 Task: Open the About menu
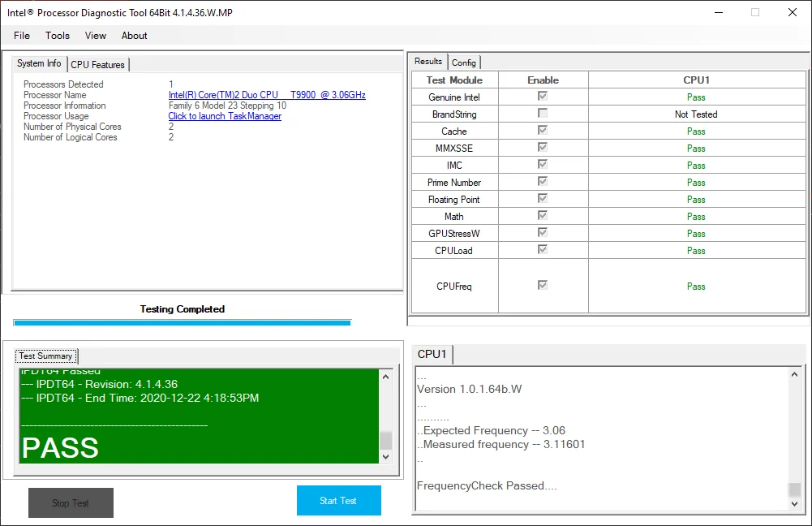click(134, 35)
